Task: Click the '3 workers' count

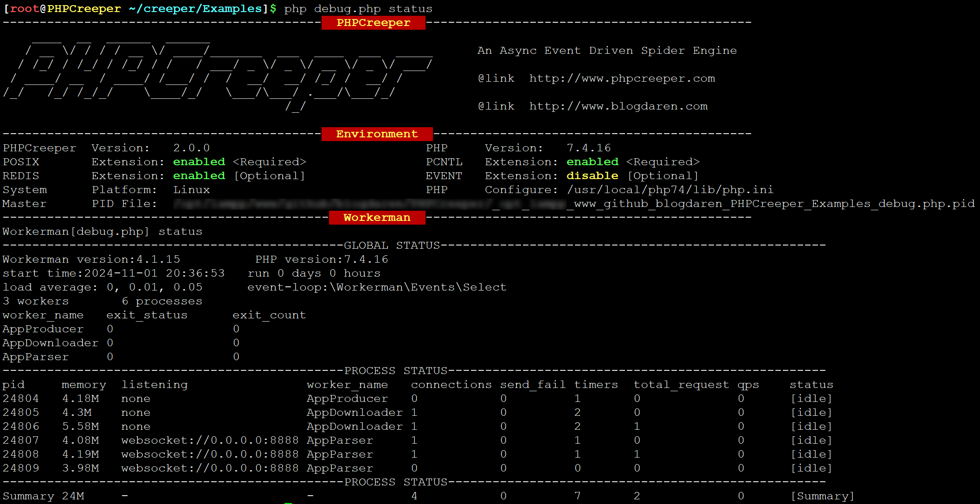Action: [x=36, y=301]
